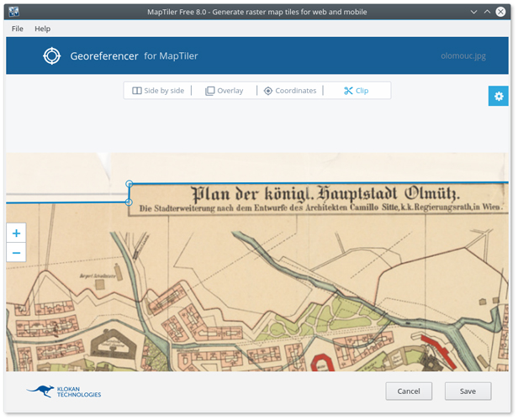Open the Coordinates tab
The image size is (518, 420).
click(290, 91)
